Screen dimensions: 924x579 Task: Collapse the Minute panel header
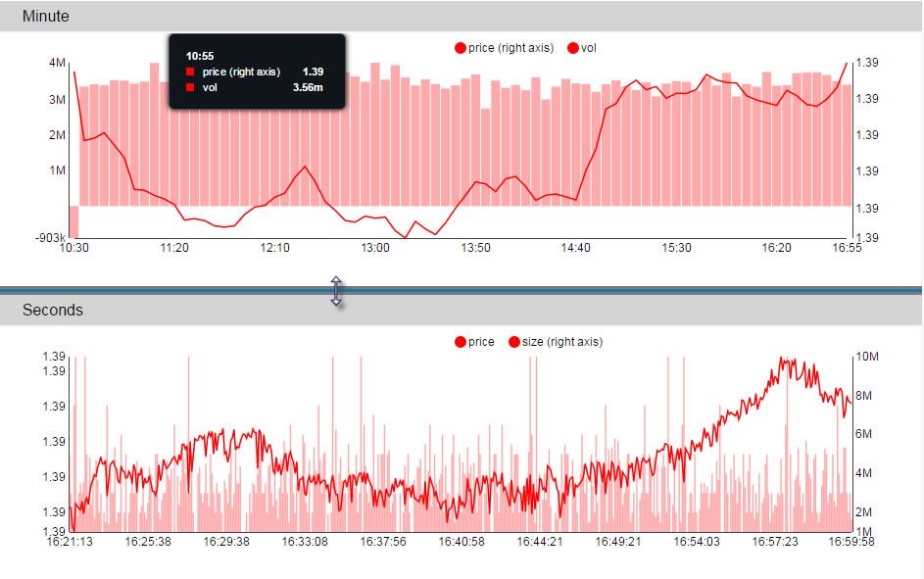46,17
